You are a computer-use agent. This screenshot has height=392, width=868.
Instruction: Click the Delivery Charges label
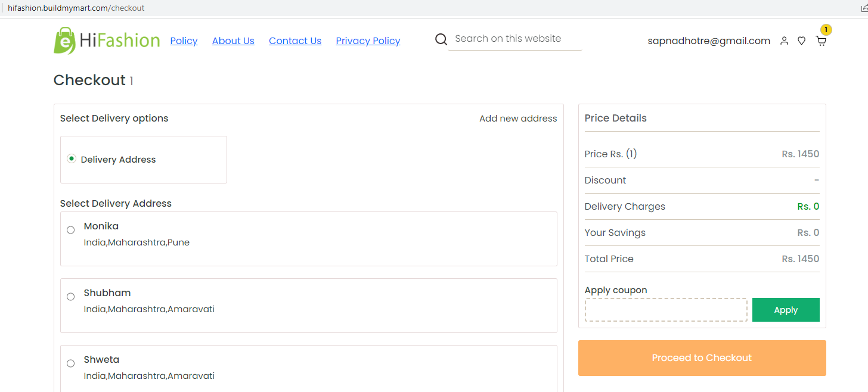point(625,207)
